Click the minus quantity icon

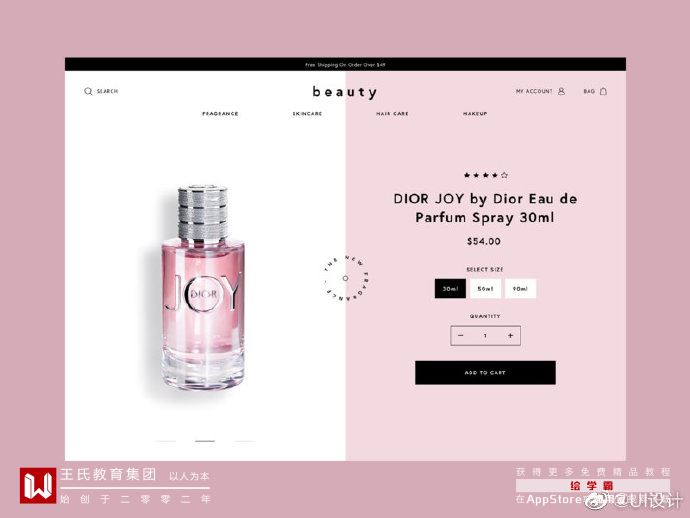(461, 335)
